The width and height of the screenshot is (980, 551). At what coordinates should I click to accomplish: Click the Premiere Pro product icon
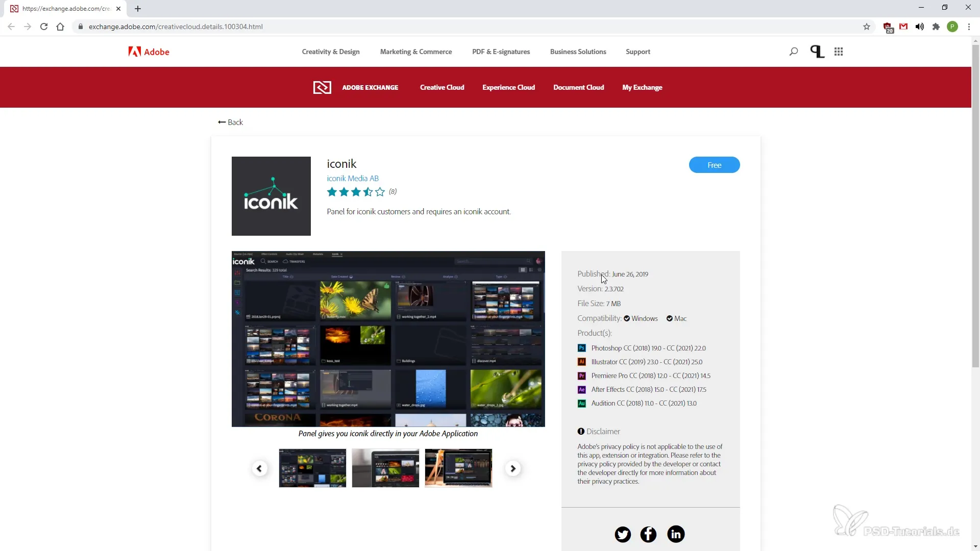click(581, 375)
